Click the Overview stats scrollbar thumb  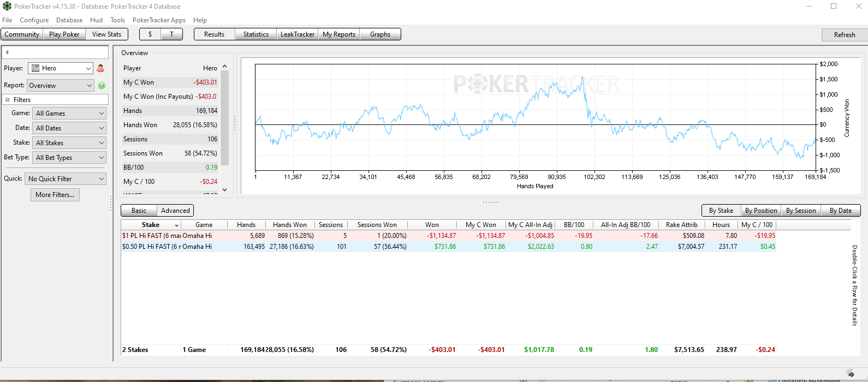tap(224, 117)
